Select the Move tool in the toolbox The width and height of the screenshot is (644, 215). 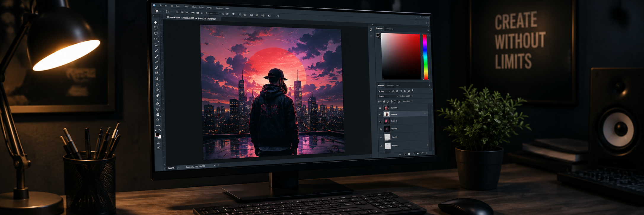[x=156, y=22]
